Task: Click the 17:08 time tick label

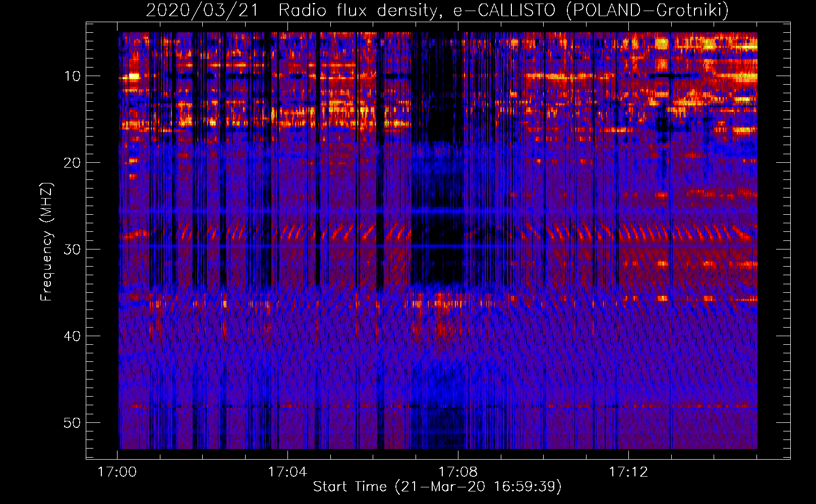Action: [458, 472]
